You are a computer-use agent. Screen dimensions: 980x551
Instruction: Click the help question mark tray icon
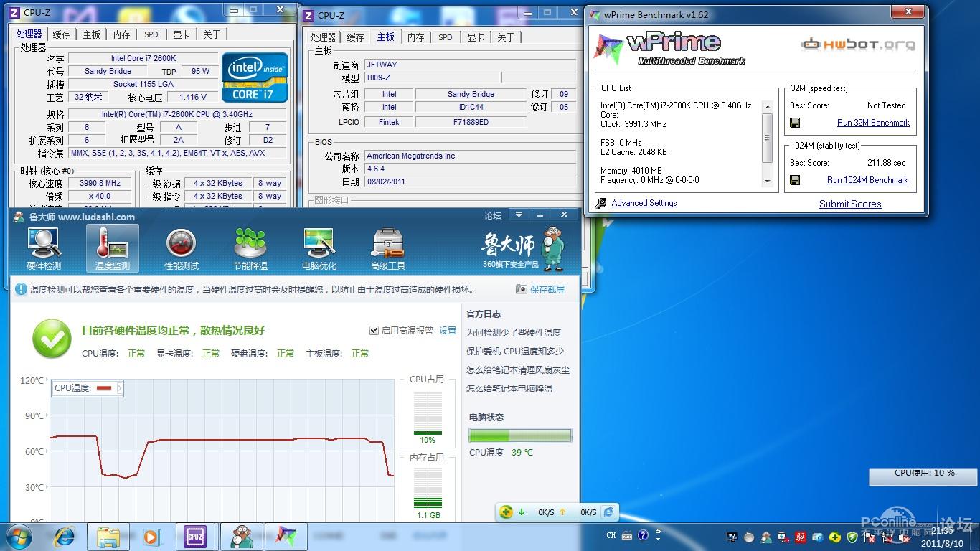(643, 534)
